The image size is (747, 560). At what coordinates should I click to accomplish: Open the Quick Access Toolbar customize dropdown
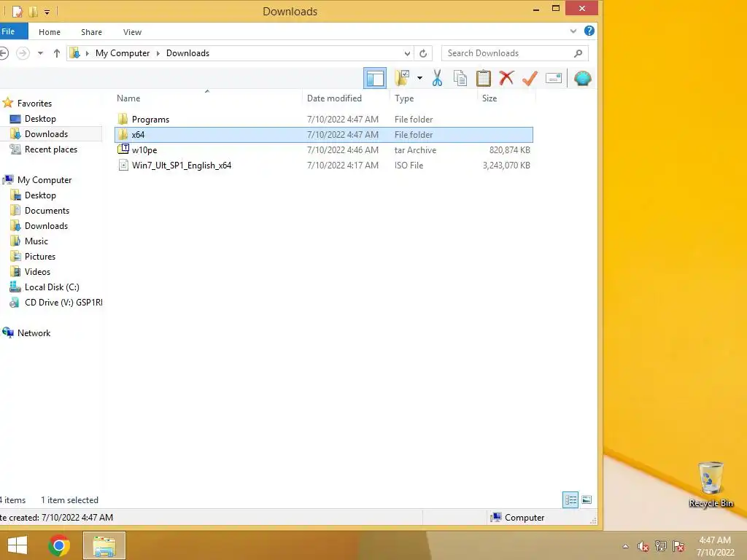[47, 12]
